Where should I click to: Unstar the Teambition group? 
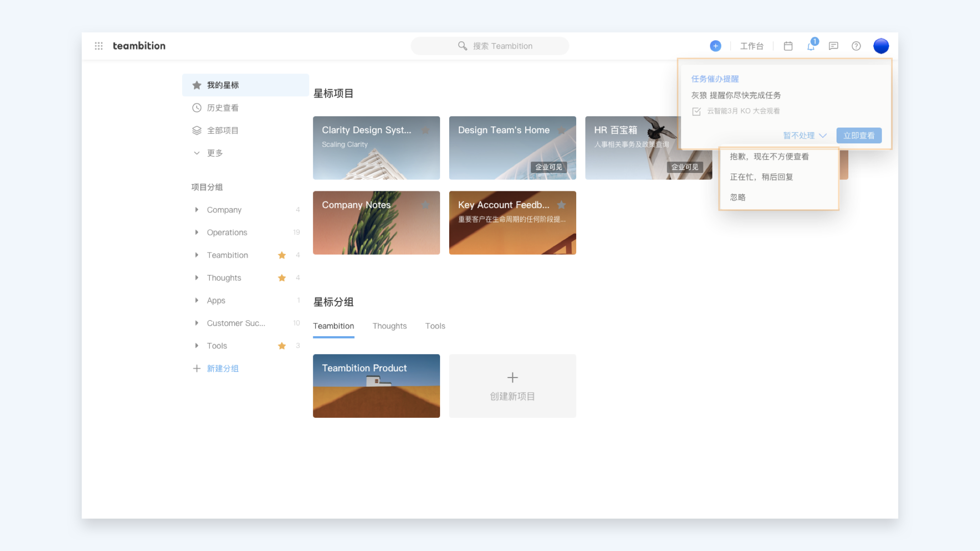(282, 255)
